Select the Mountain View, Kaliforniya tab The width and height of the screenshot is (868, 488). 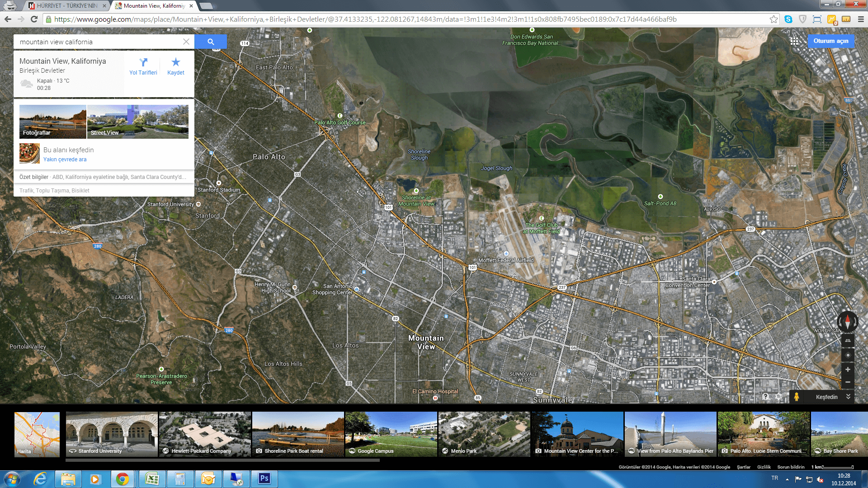coord(154,6)
